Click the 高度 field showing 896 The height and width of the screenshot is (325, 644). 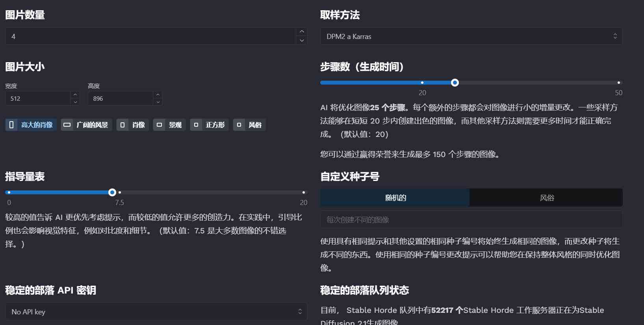[x=121, y=98]
